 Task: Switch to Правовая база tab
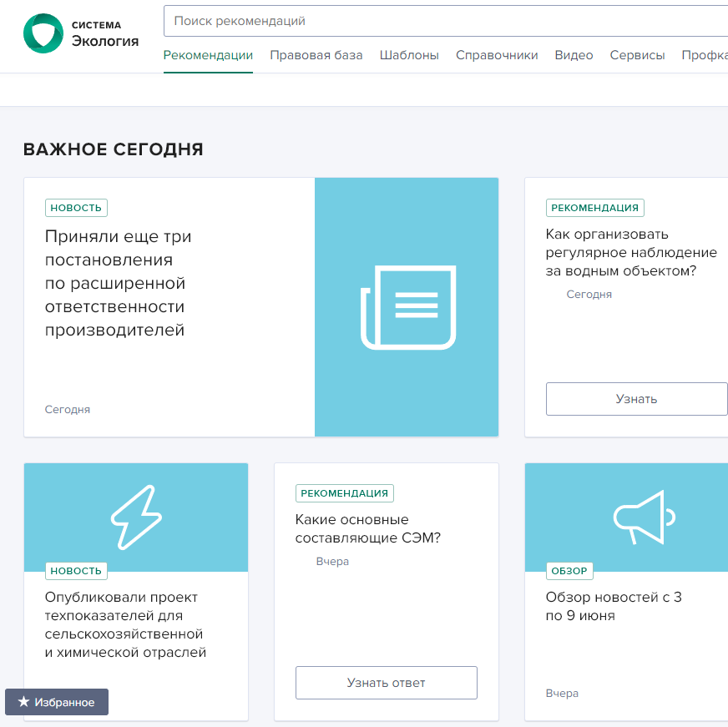(316, 56)
